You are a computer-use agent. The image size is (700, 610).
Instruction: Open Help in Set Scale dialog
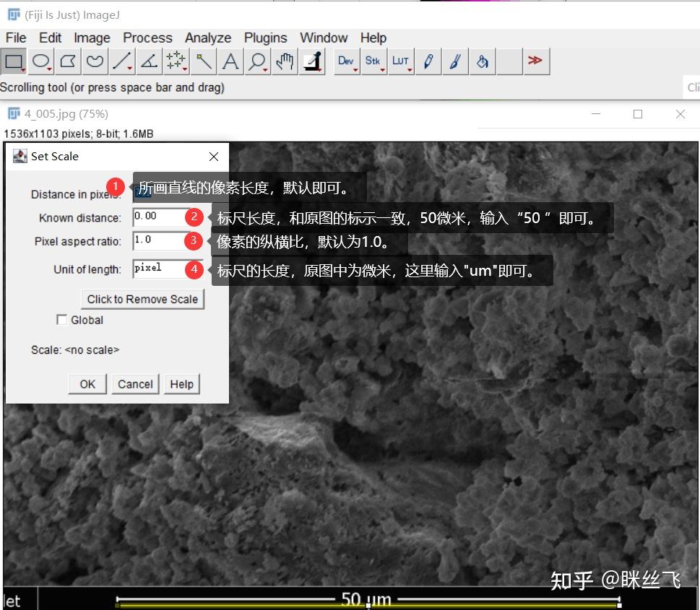tap(182, 384)
